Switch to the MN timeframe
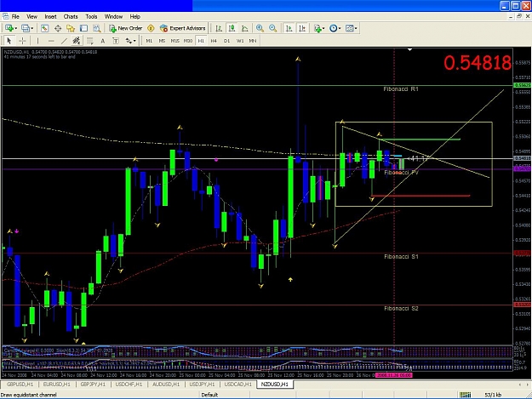This screenshot has height=399, width=532. [x=253, y=41]
